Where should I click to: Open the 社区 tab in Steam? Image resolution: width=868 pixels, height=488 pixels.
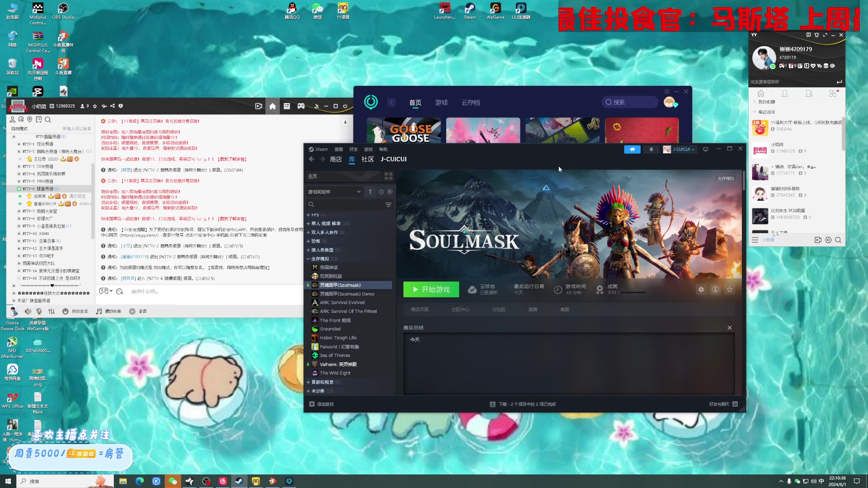click(368, 159)
